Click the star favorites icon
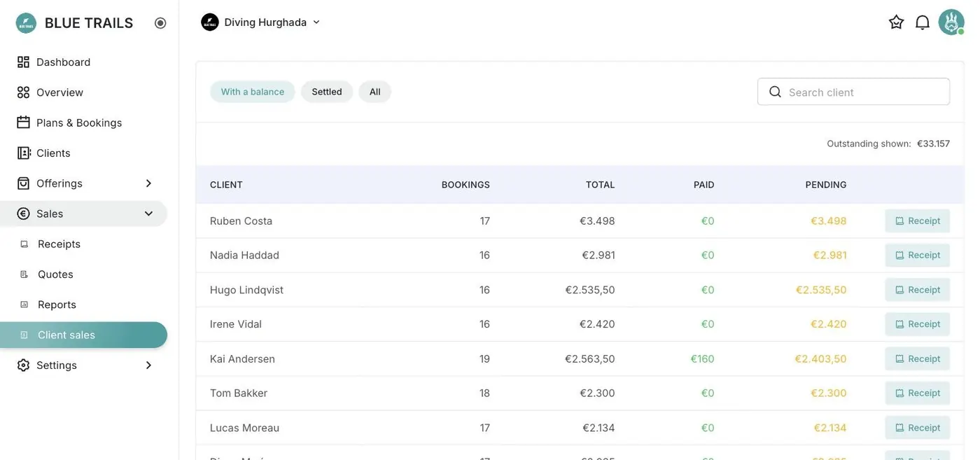Viewport: 980px width, 460px height. pos(897,22)
